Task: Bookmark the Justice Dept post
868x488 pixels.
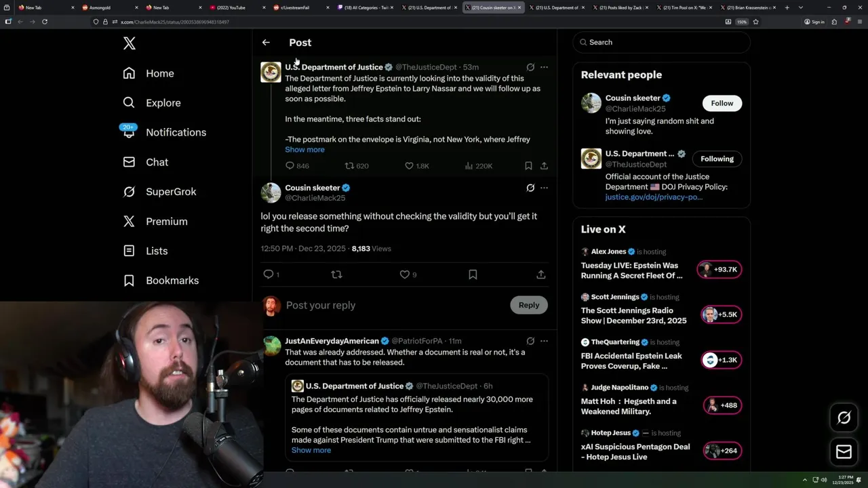Action: click(528, 165)
